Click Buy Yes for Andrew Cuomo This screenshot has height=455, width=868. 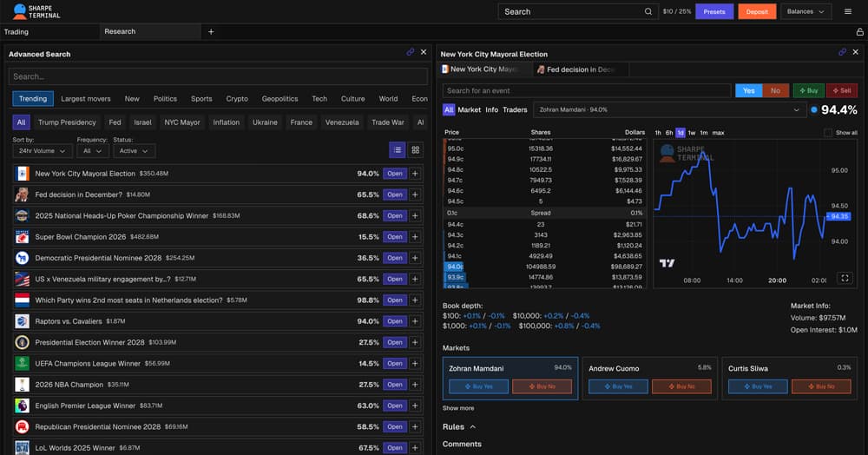(x=618, y=386)
